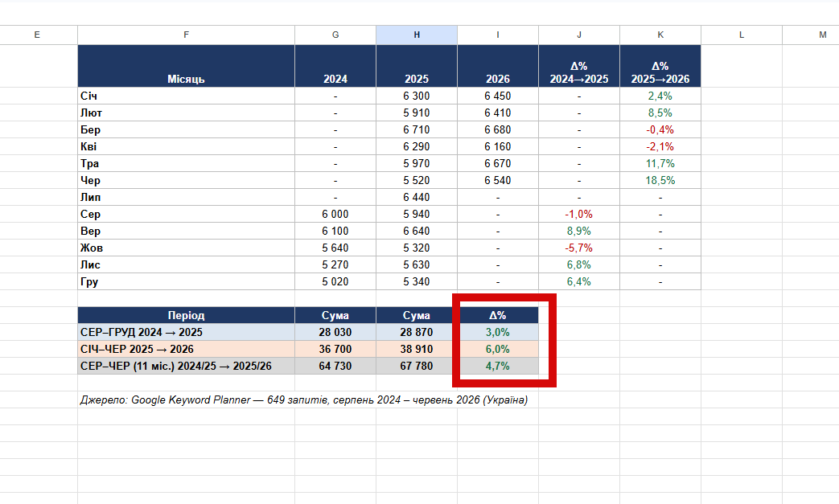Screen dimensions: 839x504
Task: Select column header L
Action: tap(742, 35)
